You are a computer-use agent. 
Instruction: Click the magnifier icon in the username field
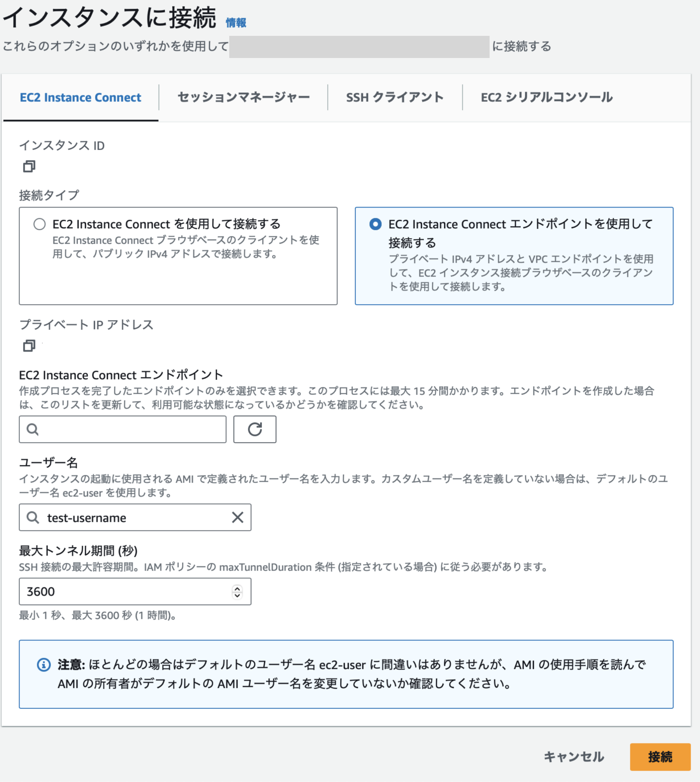[x=32, y=517]
